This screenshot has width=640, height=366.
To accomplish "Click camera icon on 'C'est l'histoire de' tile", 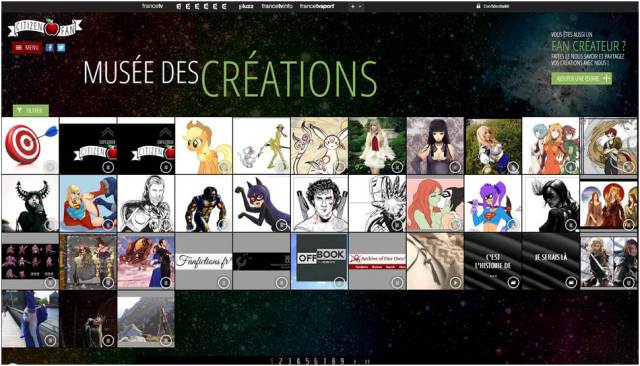I will pyautogui.click(x=513, y=282).
